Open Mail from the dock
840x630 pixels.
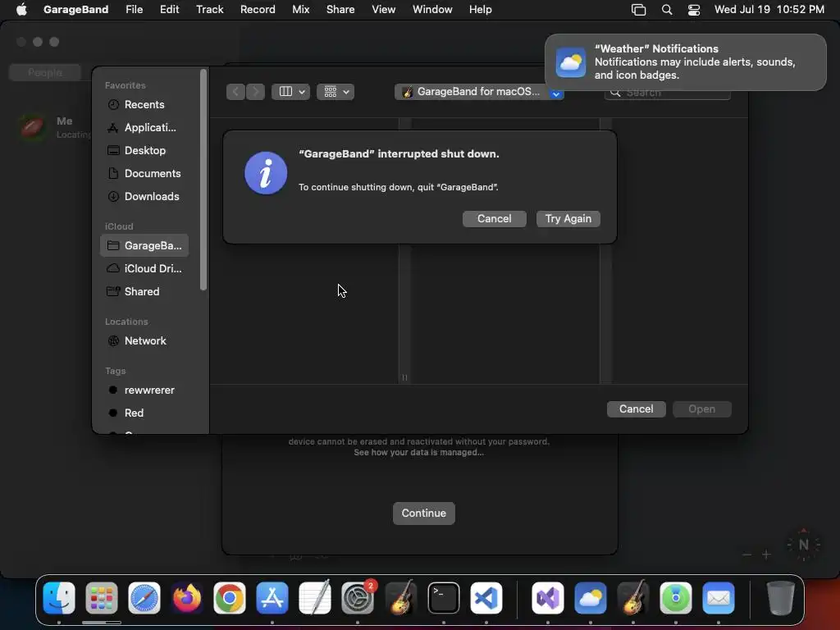(x=719, y=598)
